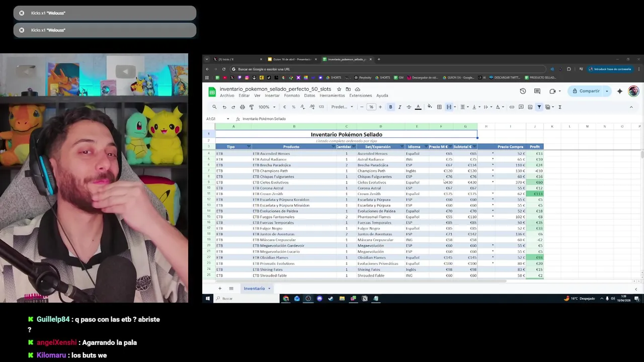Viewport: 644px width, 362px height.
Task: Reload the browser page
Action: click(x=223, y=69)
